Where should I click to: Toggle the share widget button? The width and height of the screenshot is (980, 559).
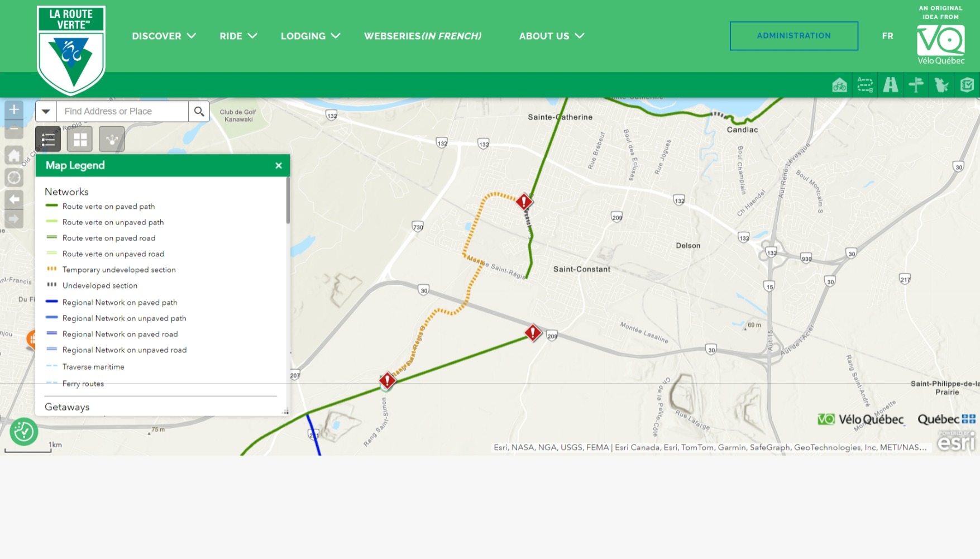(112, 139)
